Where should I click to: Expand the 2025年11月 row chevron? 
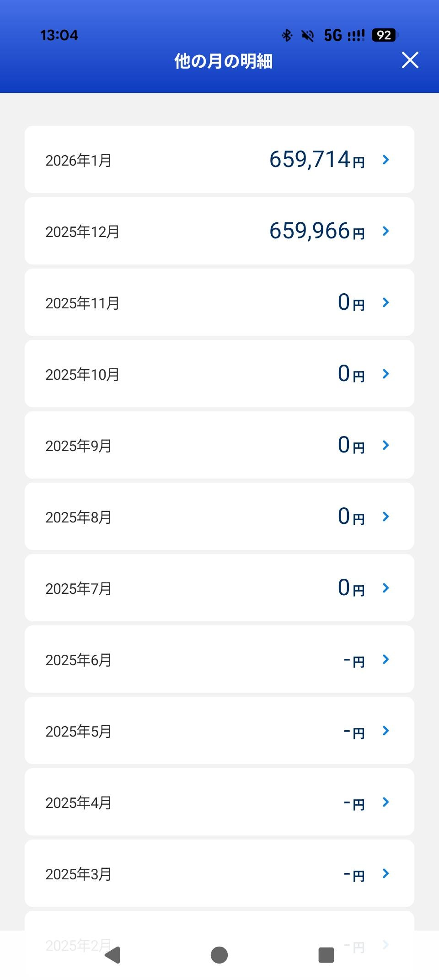coord(385,302)
